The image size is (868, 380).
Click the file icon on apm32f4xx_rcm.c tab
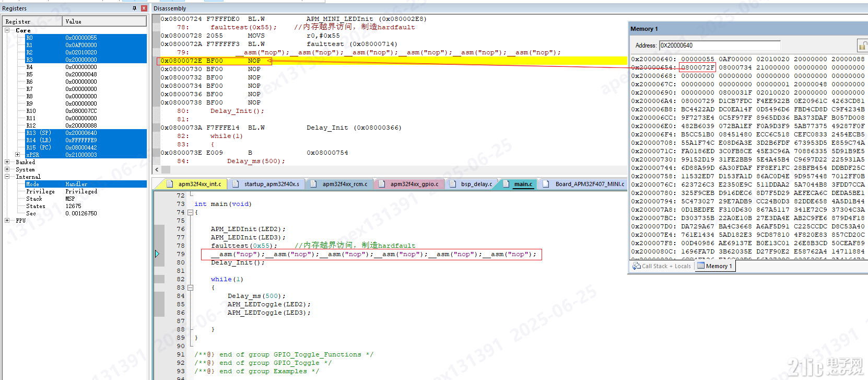[314, 184]
